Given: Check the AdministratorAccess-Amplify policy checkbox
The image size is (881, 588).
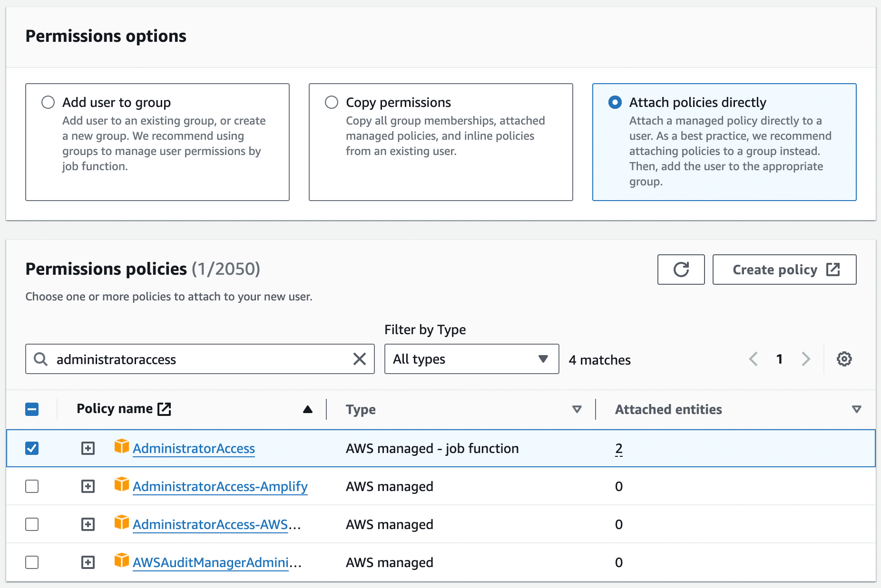Looking at the screenshot, I should tap(32, 486).
